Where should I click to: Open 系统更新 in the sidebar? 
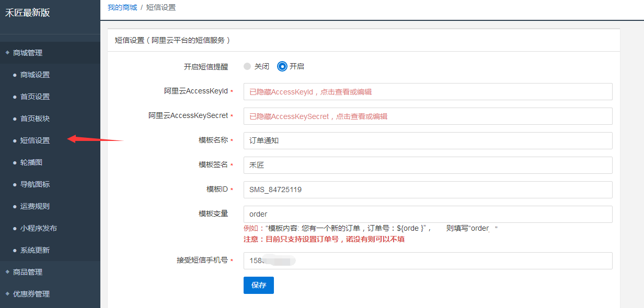pos(35,250)
